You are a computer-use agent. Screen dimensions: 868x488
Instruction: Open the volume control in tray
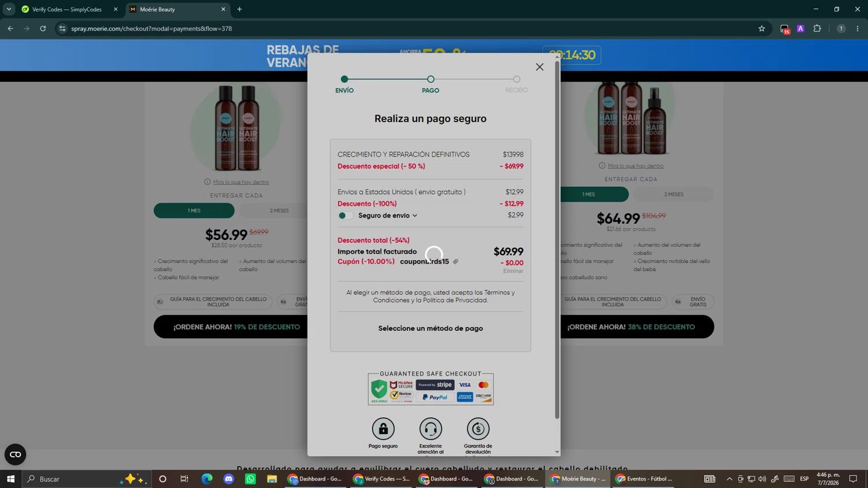click(762, 479)
